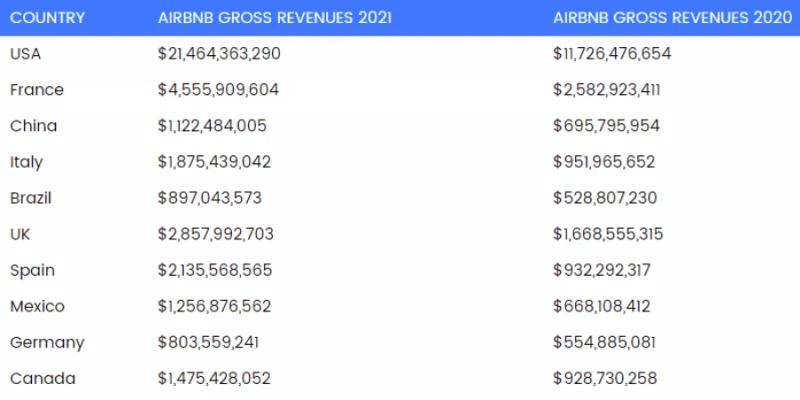Select the Italy country cell
Image resolution: width=800 pixels, height=400 pixels.
(27, 162)
